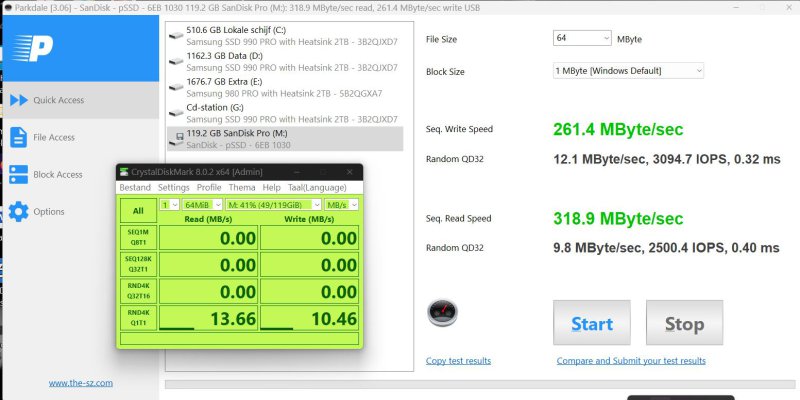Open Help menu in CrystalDiskMark
The width and height of the screenshot is (800, 400).
[271, 188]
